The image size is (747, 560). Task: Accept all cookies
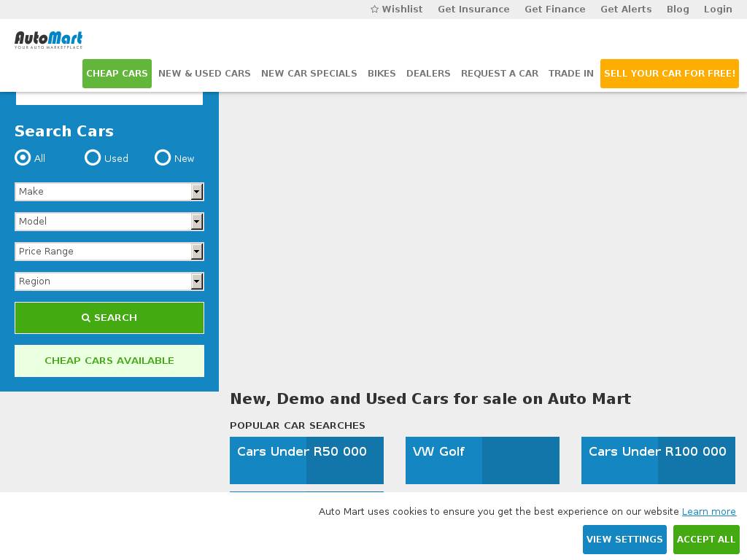(706, 540)
